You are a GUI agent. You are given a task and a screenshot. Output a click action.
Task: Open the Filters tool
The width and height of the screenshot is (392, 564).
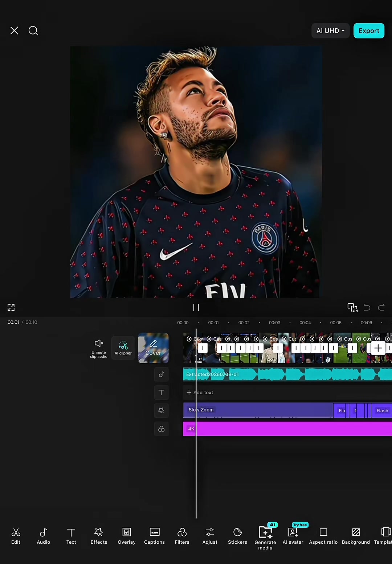pyautogui.click(x=182, y=536)
